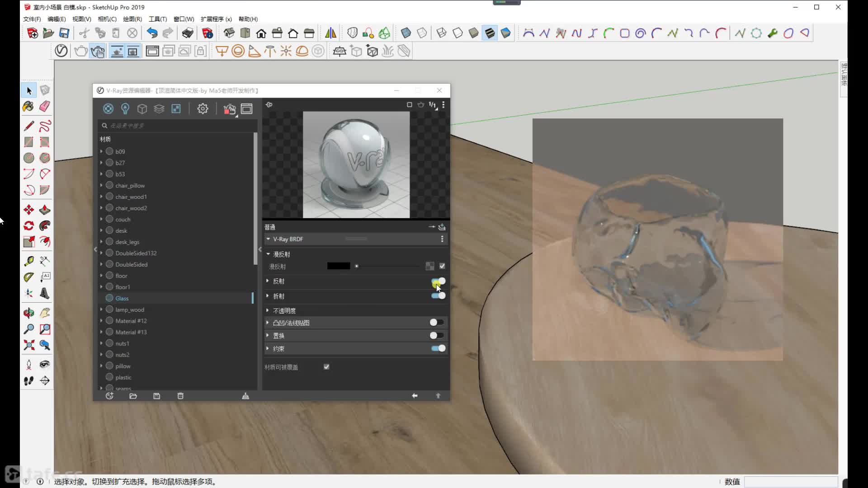Image resolution: width=868 pixels, height=488 pixels.
Task: Open the 相机(C) menu
Action: point(107,19)
